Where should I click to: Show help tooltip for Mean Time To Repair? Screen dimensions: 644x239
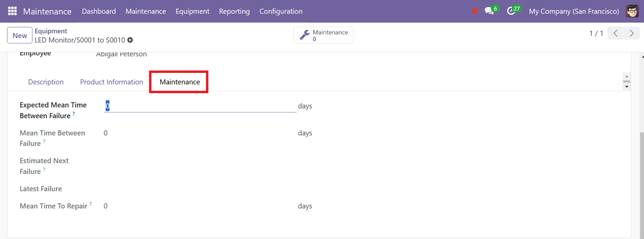tap(91, 204)
